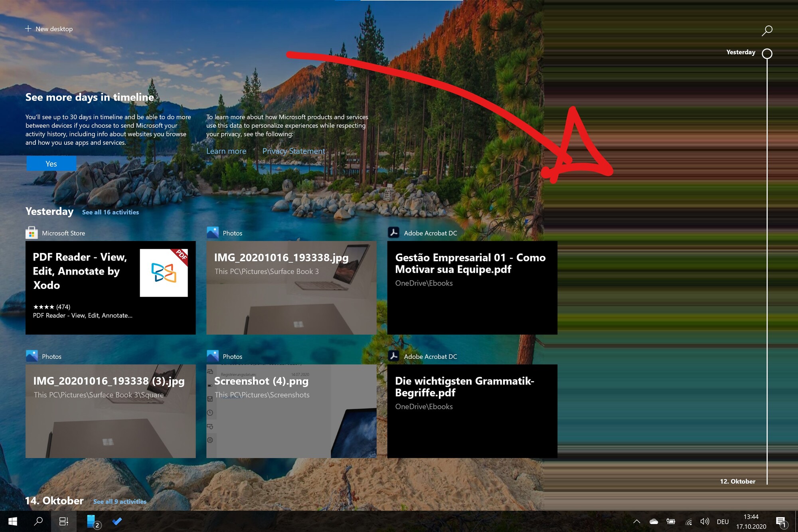
Task: Click Adobe Acrobat icon above Grammatik-Begriffe card
Action: [393, 356]
